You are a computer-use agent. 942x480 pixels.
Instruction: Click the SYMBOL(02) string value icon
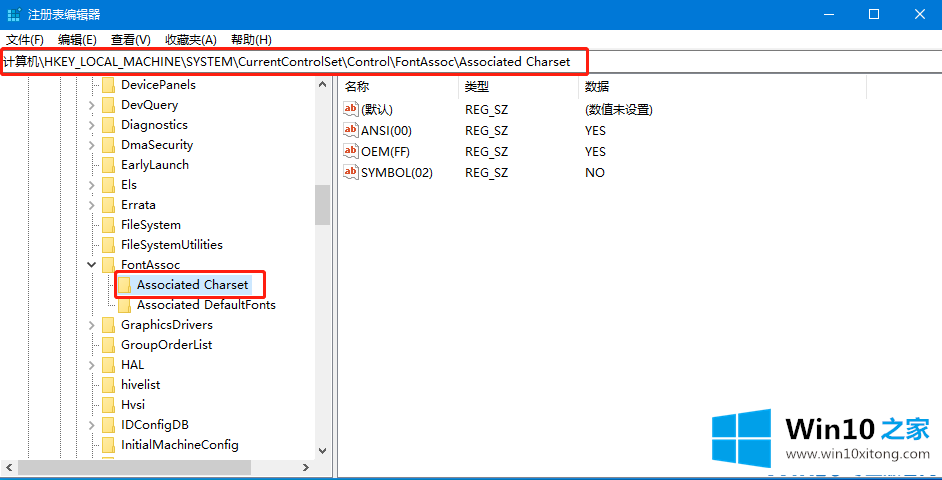tap(350, 172)
